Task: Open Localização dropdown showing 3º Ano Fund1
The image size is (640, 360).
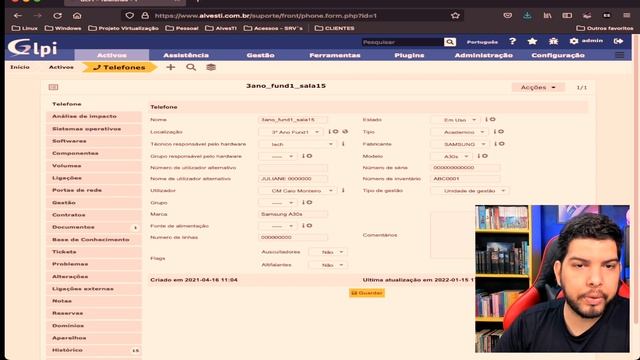Action: 291,132
